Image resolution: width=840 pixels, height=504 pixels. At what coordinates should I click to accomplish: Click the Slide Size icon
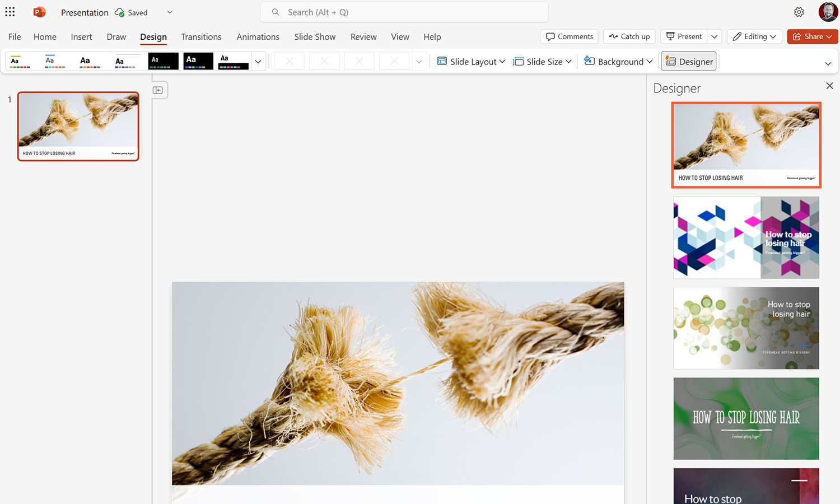[518, 62]
